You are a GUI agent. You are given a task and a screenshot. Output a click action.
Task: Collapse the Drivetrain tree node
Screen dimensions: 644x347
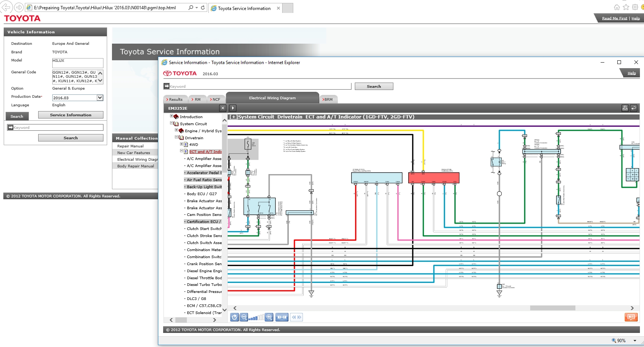click(x=176, y=137)
